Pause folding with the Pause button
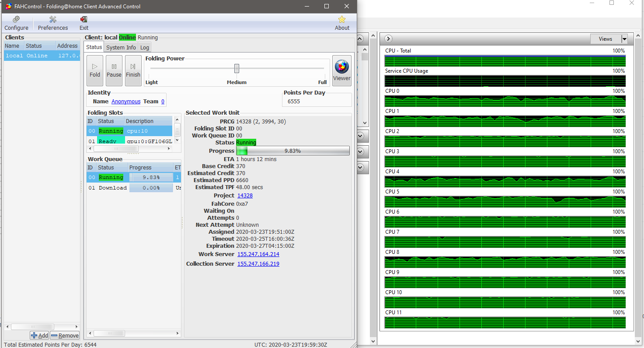644x348 pixels. [114, 70]
